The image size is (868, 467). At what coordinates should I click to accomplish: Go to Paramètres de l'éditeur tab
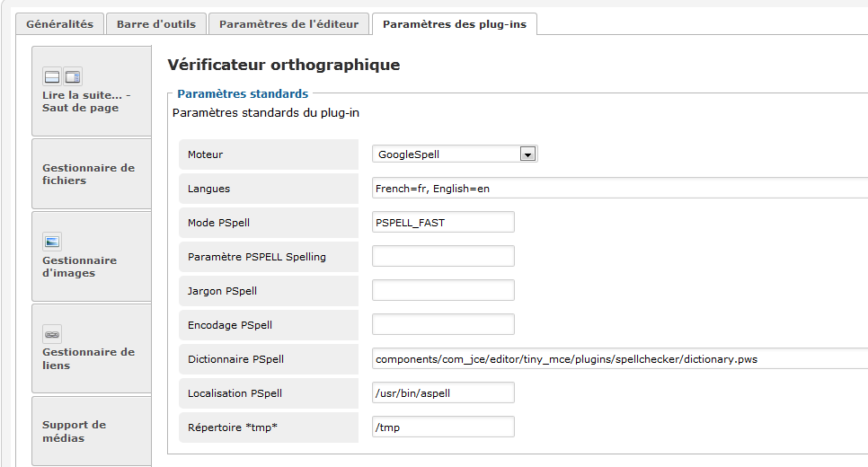coord(288,24)
